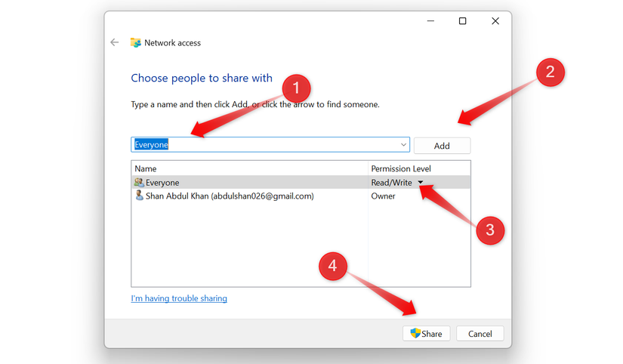Maximize the Network access window
This screenshot has height=364, width=623.
point(462,21)
